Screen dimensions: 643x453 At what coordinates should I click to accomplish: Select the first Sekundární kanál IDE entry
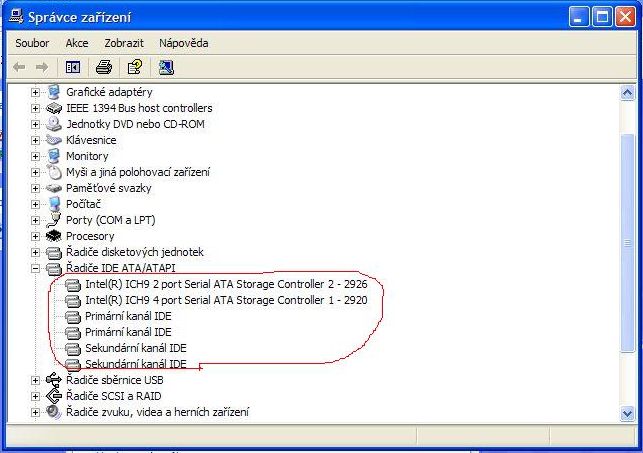(x=136, y=348)
